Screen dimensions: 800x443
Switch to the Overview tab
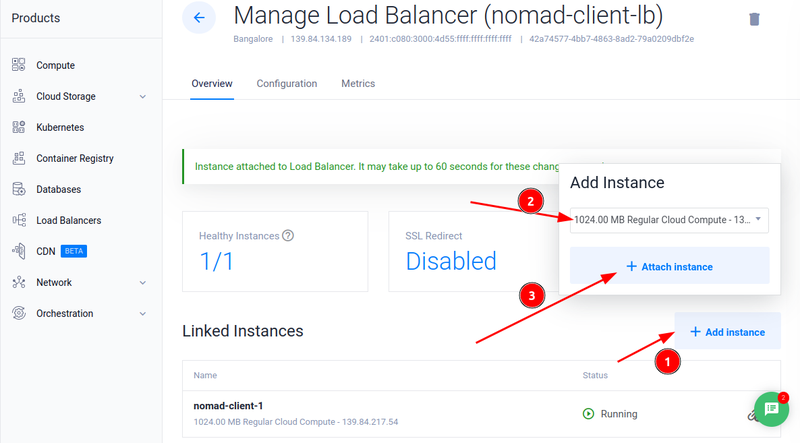212,84
